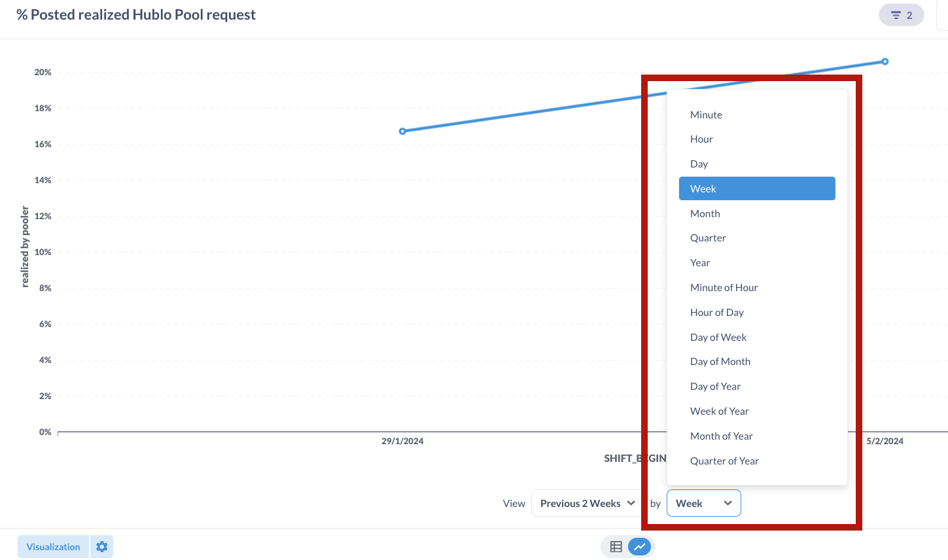Open the filters panel showing 2 active filters
This screenshot has width=948, height=560.
coord(901,14)
